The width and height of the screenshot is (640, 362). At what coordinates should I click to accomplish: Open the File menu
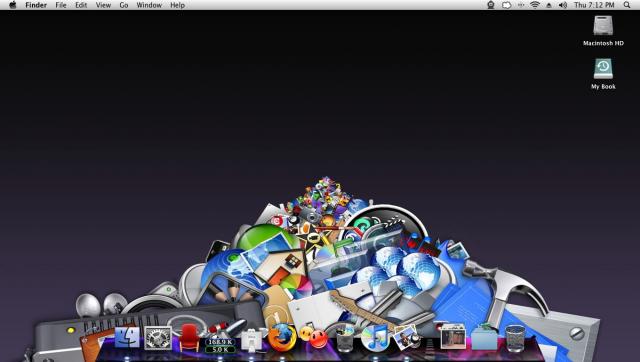pyautogui.click(x=61, y=5)
